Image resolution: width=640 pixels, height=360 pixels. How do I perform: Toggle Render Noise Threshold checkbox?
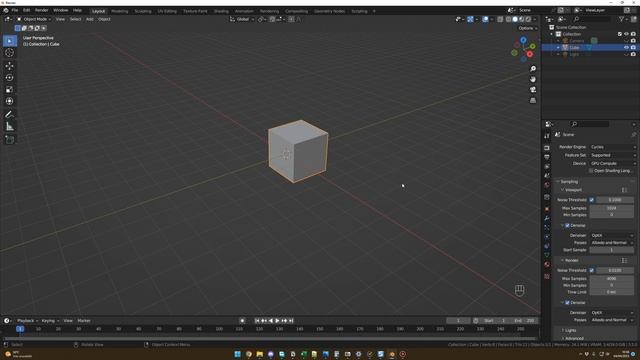tap(592, 270)
